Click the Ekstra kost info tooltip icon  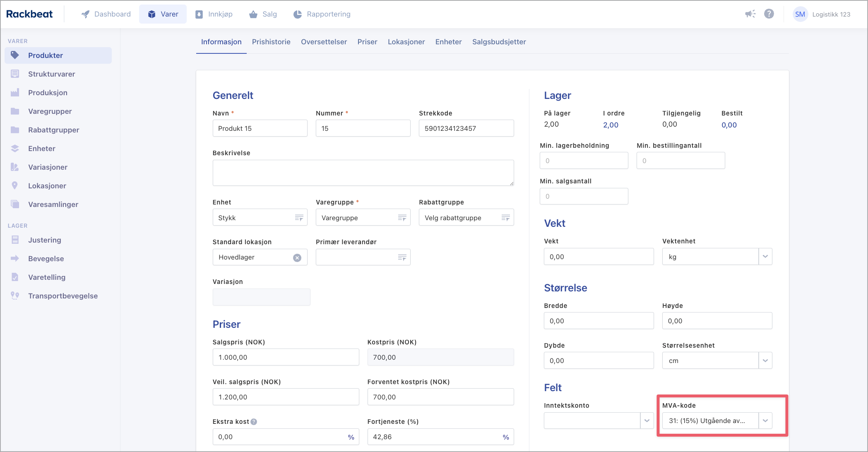(254, 422)
